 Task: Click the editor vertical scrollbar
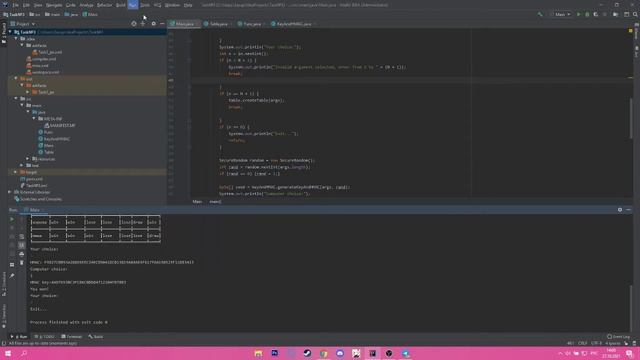click(x=631, y=118)
